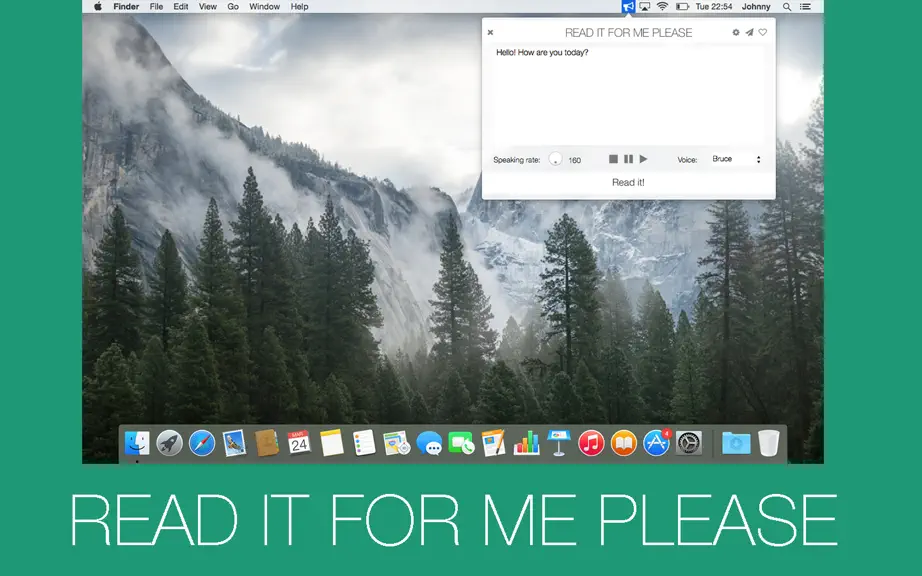
Task: Click the paper plane share icon
Action: (x=749, y=32)
